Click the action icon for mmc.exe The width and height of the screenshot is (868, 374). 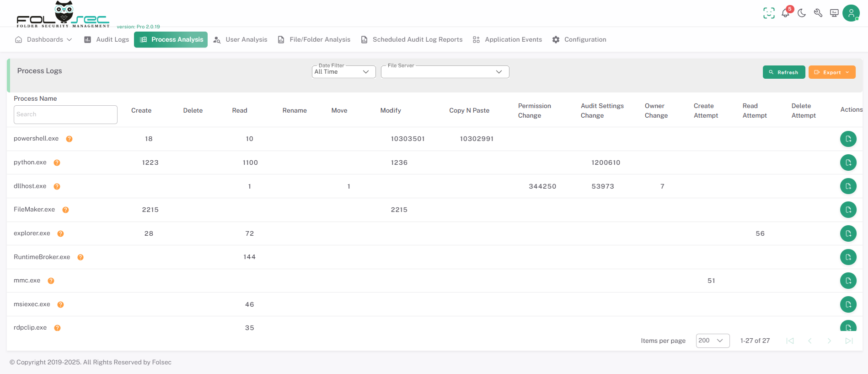(848, 281)
